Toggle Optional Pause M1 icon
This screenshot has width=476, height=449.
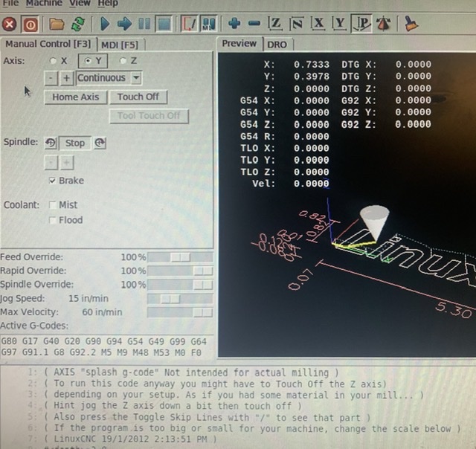coord(208,24)
